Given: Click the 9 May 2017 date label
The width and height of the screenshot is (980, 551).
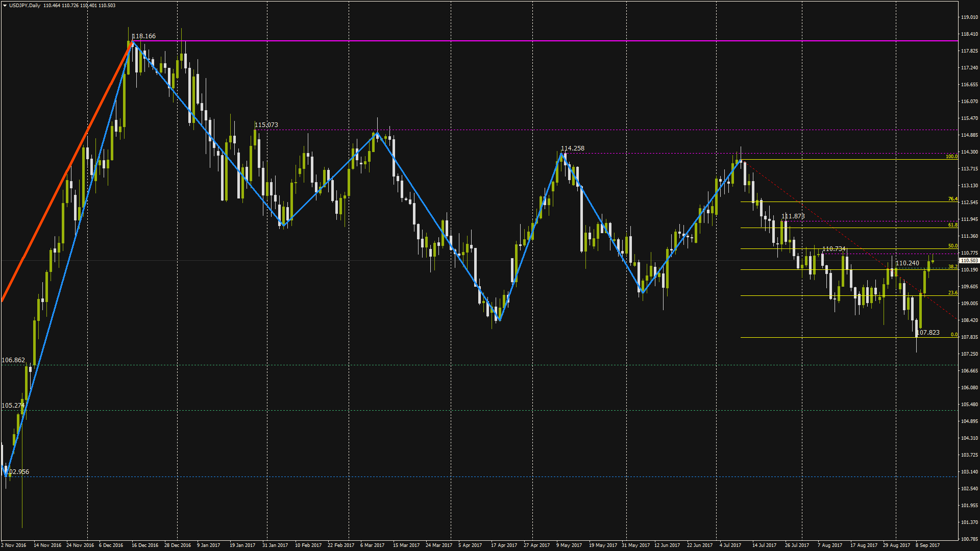Looking at the screenshot, I should click(569, 545).
